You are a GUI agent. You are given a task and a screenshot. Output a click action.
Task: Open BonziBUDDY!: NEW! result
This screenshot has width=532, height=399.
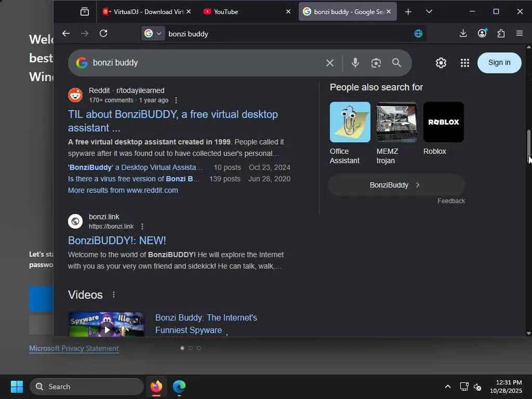click(x=117, y=241)
